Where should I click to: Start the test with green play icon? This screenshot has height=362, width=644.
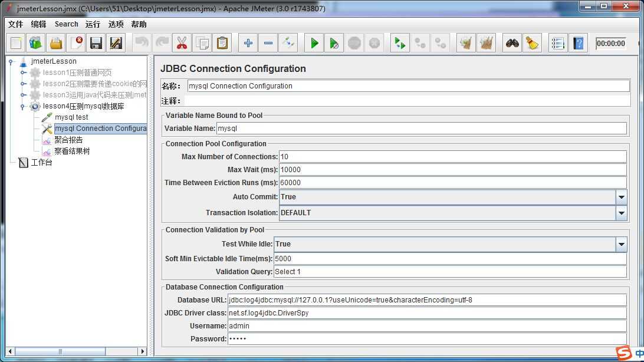(314, 43)
